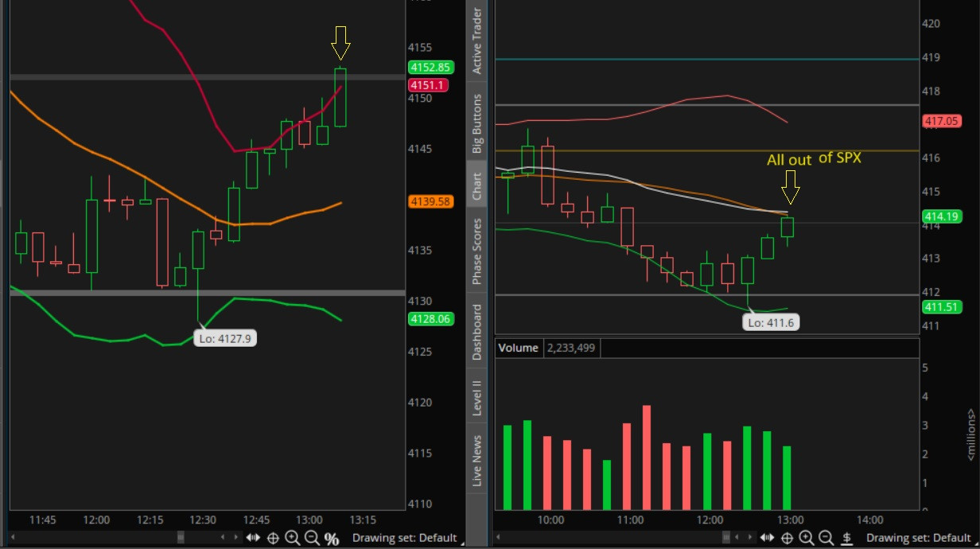Image resolution: width=980 pixels, height=549 pixels.
Task: Click the left chart's scrollbar thumb
Action: click(181, 538)
